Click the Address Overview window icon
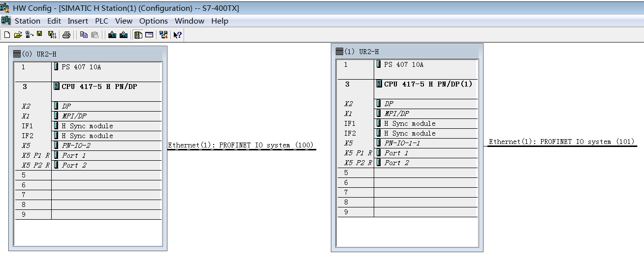Screen dimensions: 644x261 149,35
